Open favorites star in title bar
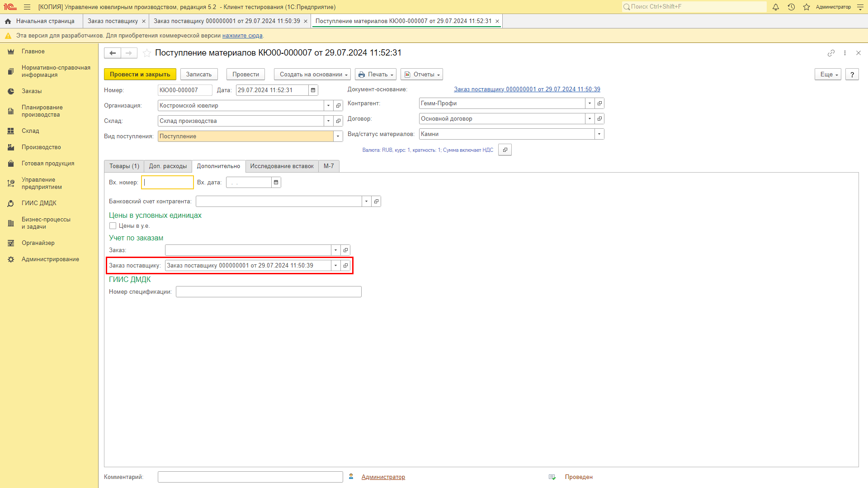 tap(807, 7)
